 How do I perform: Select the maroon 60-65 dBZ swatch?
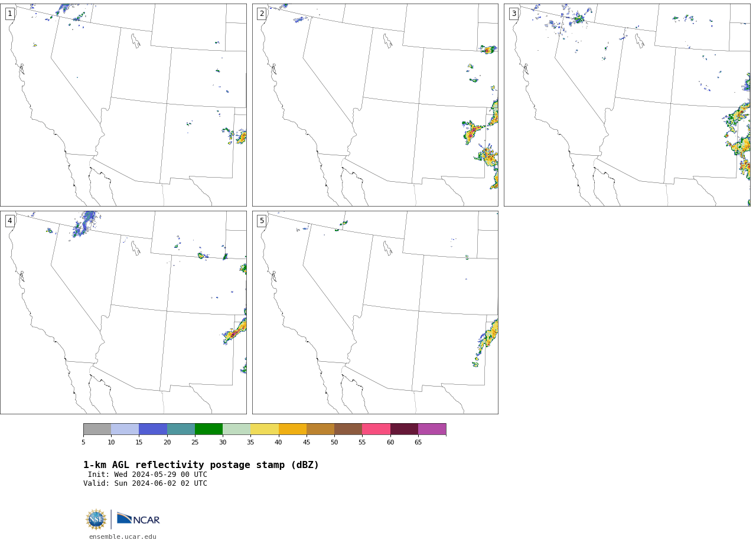tap(404, 429)
